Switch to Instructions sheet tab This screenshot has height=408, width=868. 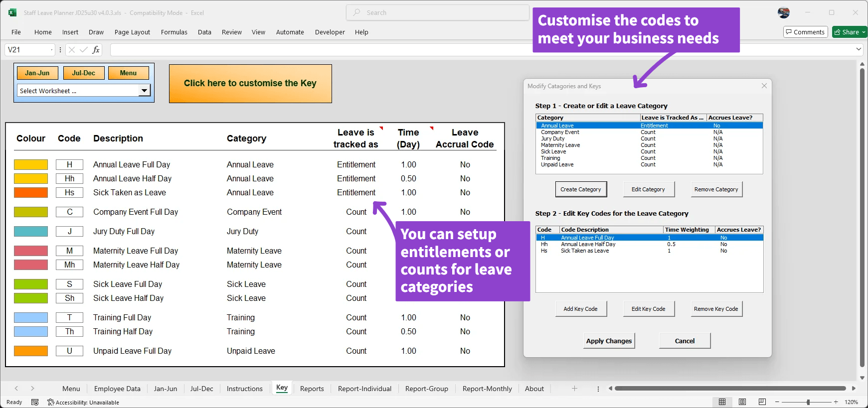(244, 389)
